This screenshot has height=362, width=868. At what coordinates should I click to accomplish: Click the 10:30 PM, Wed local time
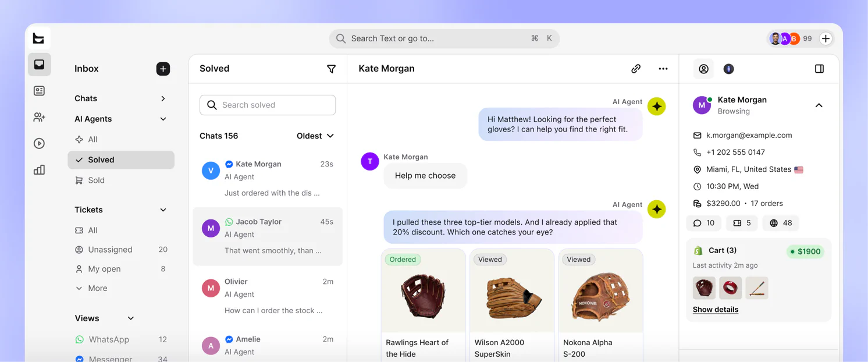coord(732,186)
